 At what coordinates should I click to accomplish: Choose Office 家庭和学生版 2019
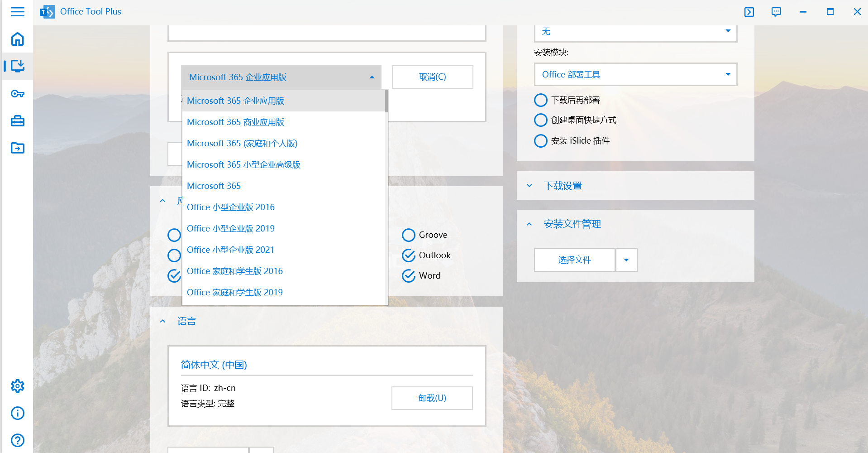click(x=284, y=292)
